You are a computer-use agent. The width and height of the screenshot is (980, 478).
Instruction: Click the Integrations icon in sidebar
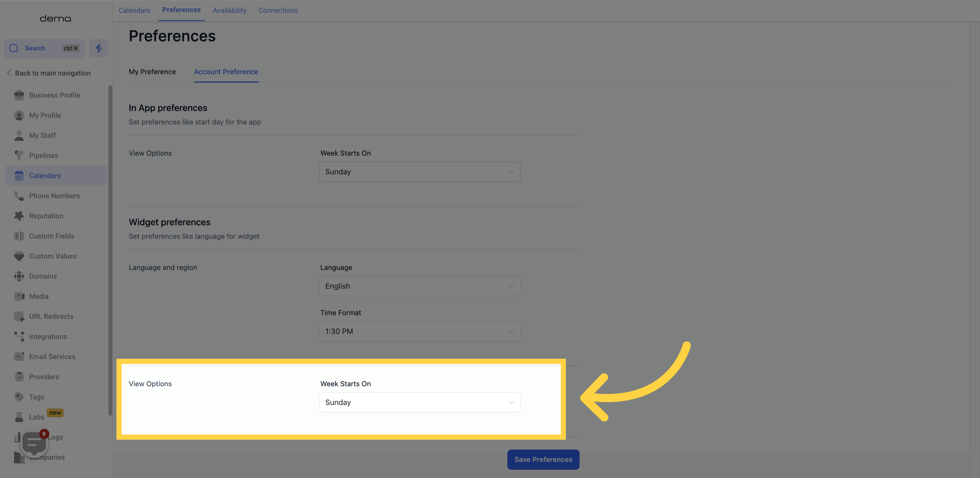point(19,337)
